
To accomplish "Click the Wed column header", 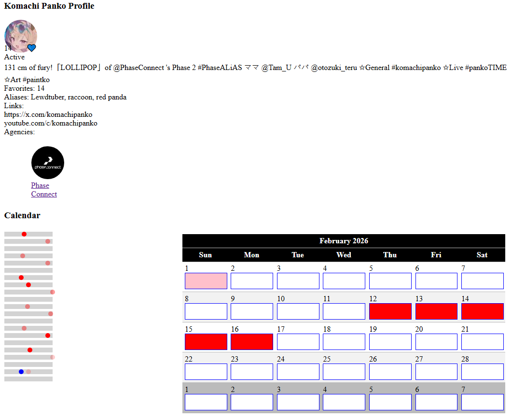I will tap(344, 255).
